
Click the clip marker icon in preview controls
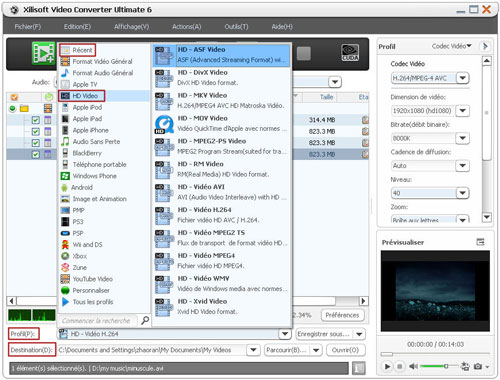pyautogui.click(x=465, y=367)
